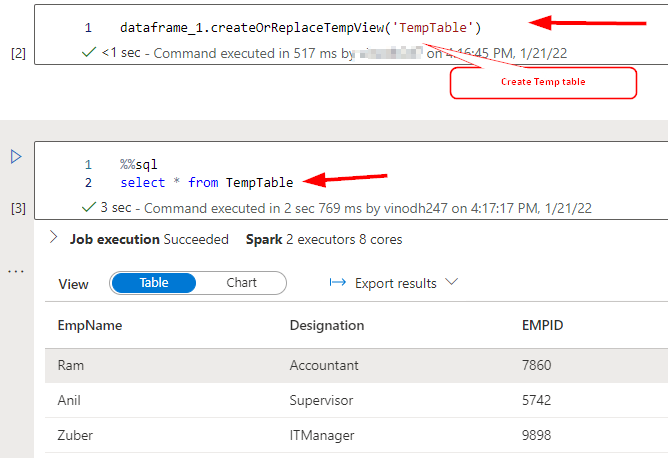668x458 pixels.
Task: Click the Export results arrow icon
Action: tap(337, 283)
